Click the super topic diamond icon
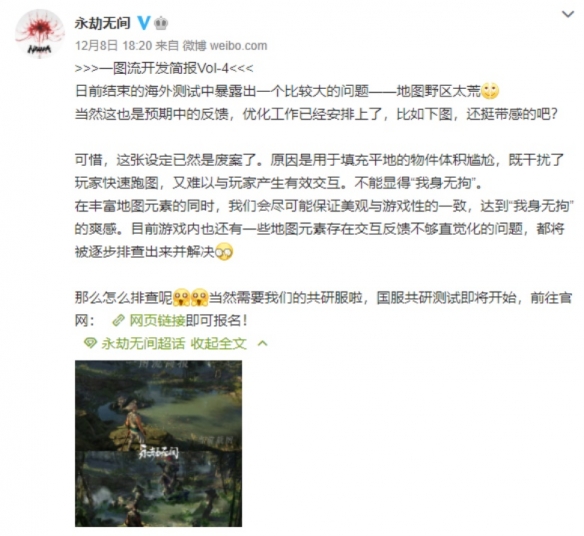The height and width of the screenshot is (536, 584). pos(90,343)
